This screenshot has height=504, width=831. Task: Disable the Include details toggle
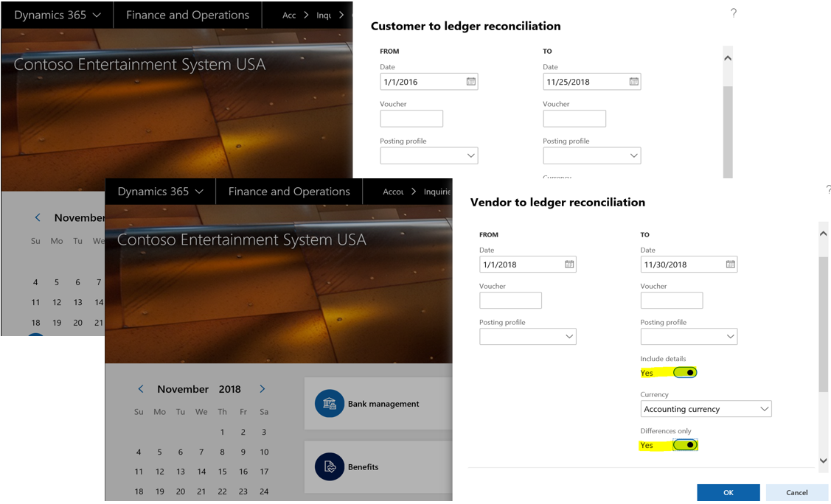686,372
